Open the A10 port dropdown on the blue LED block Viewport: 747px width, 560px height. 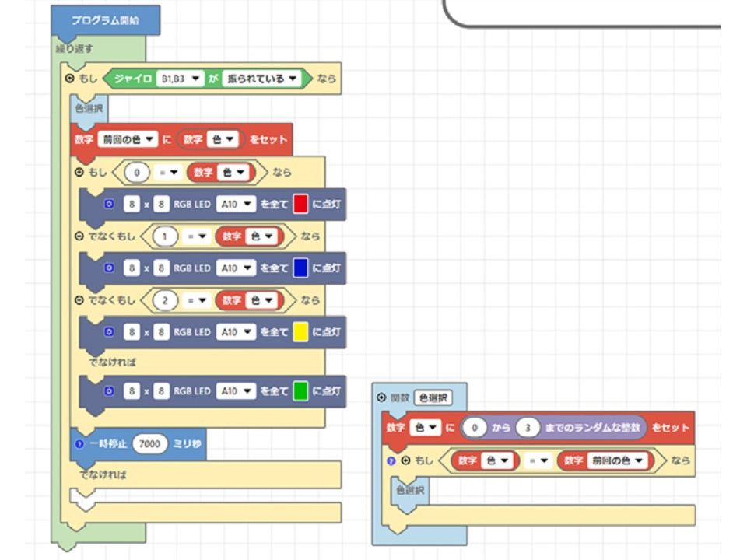pyautogui.click(x=236, y=268)
